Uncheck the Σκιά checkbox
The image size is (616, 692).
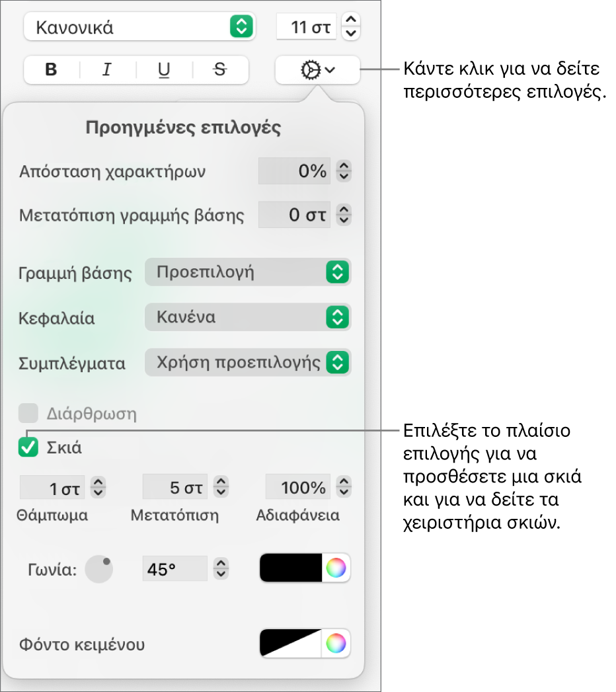click(x=28, y=447)
